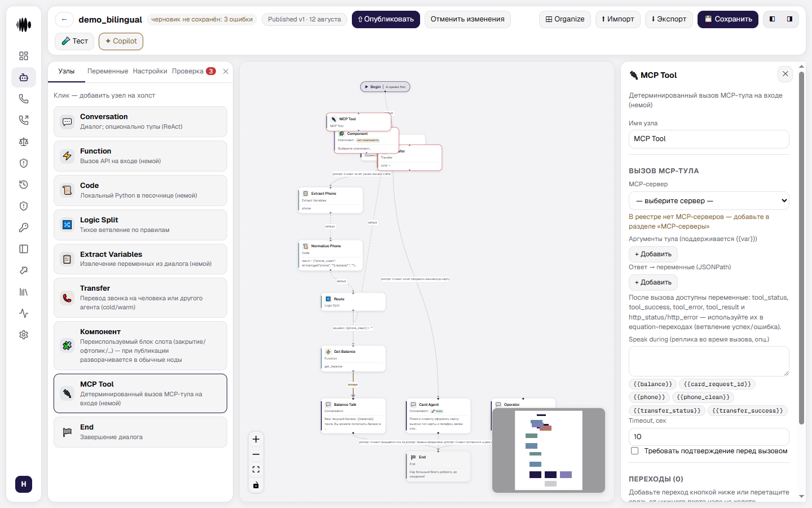812x508 pixels.
Task: Focus the Speak during textarea
Action: click(709, 361)
